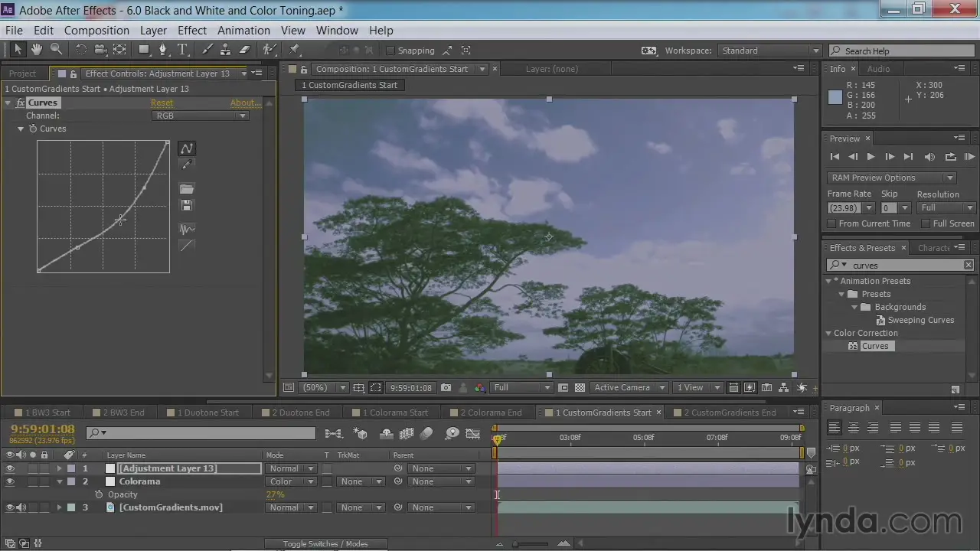Mute audio of the CustomGradients.mov layer
980x551 pixels.
[x=21, y=507]
